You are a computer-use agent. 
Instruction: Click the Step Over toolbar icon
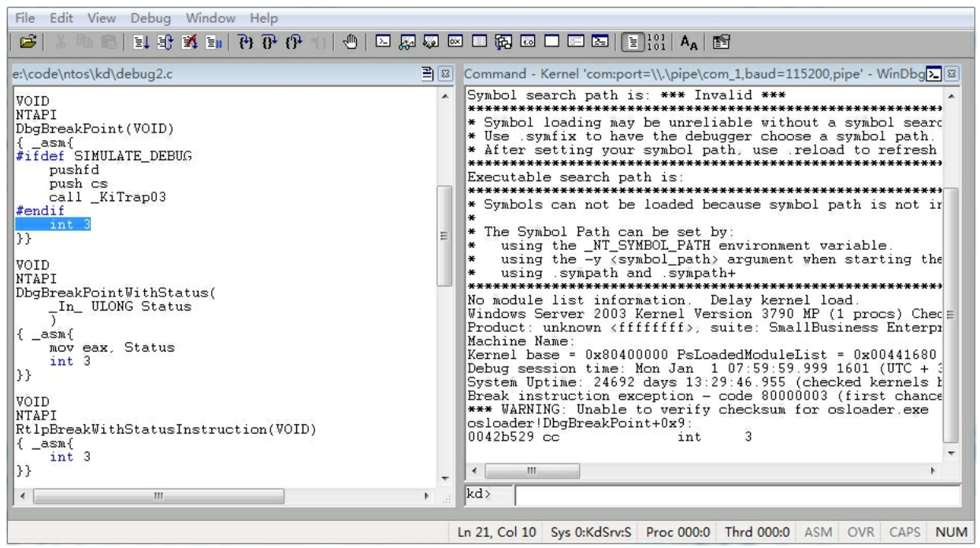(x=269, y=42)
